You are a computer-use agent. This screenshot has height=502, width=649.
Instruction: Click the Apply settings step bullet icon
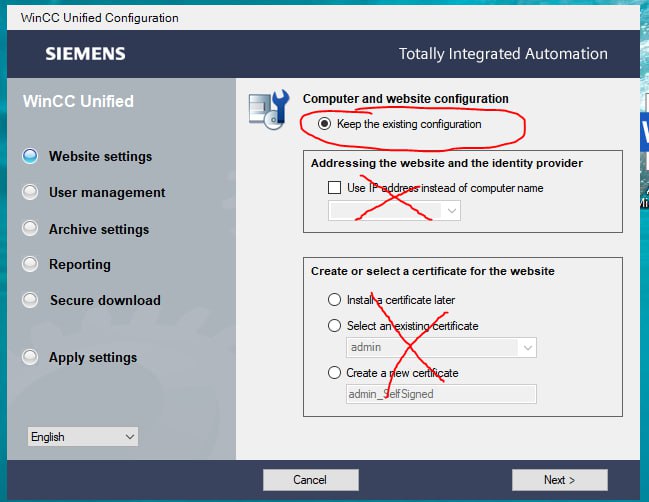pyautogui.click(x=30, y=357)
